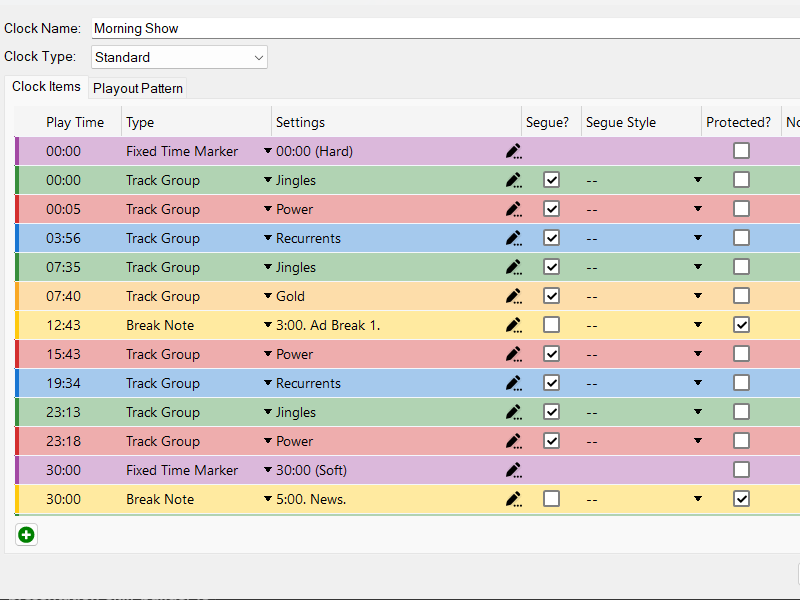Click the '12:43' play time cell
This screenshot has height=600, width=800.
[63, 325]
